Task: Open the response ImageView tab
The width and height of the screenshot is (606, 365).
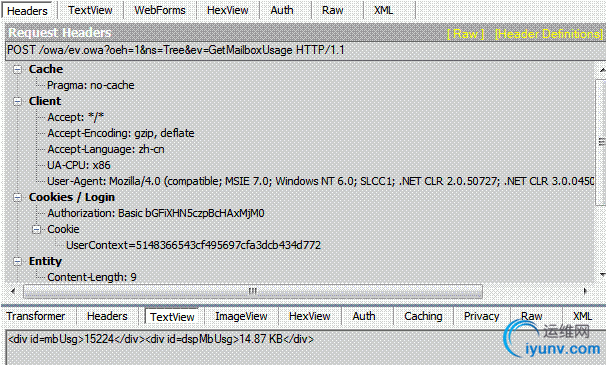Action: (241, 316)
